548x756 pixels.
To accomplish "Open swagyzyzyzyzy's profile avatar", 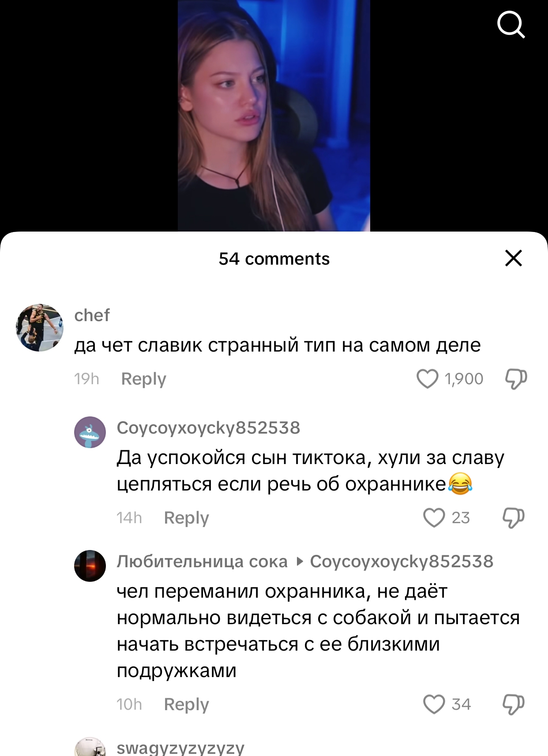I will (90, 747).
